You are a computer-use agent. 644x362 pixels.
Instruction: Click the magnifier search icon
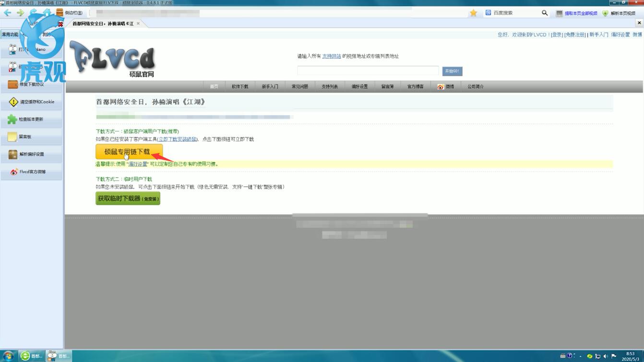coord(545,13)
